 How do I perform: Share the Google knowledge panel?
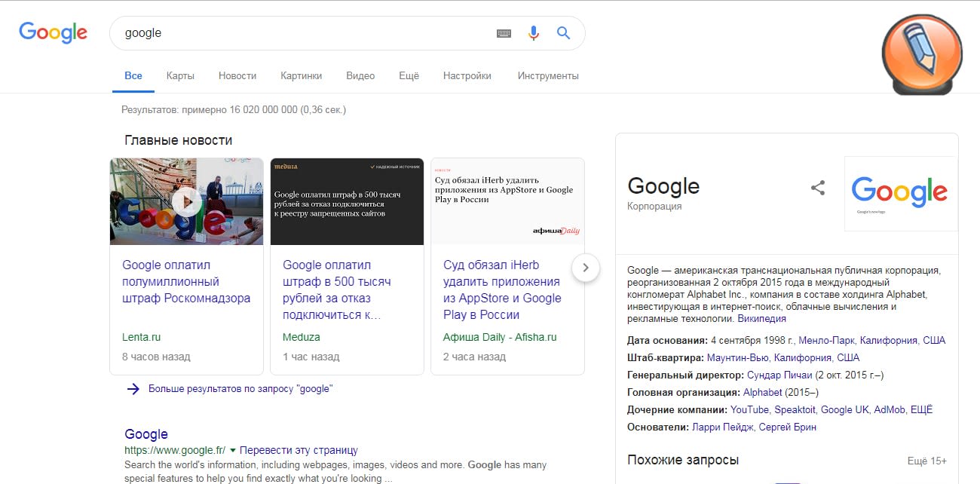click(x=818, y=188)
